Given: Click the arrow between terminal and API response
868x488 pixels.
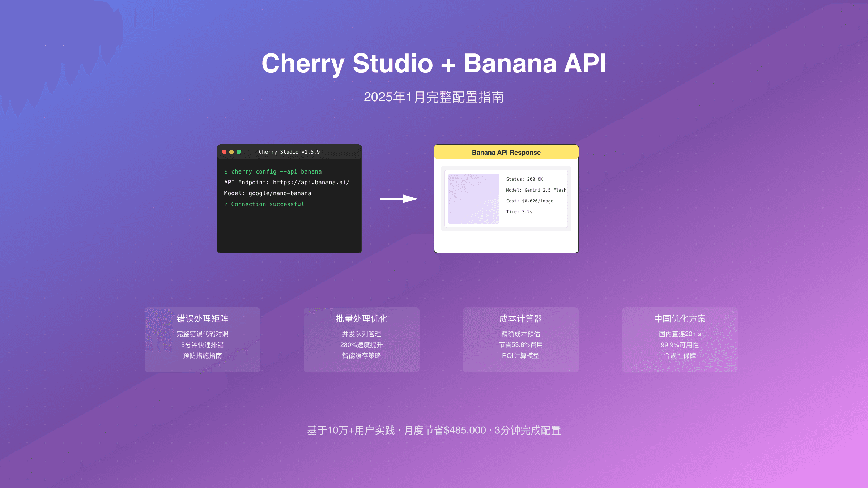Looking at the screenshot, I should (398, 198).
